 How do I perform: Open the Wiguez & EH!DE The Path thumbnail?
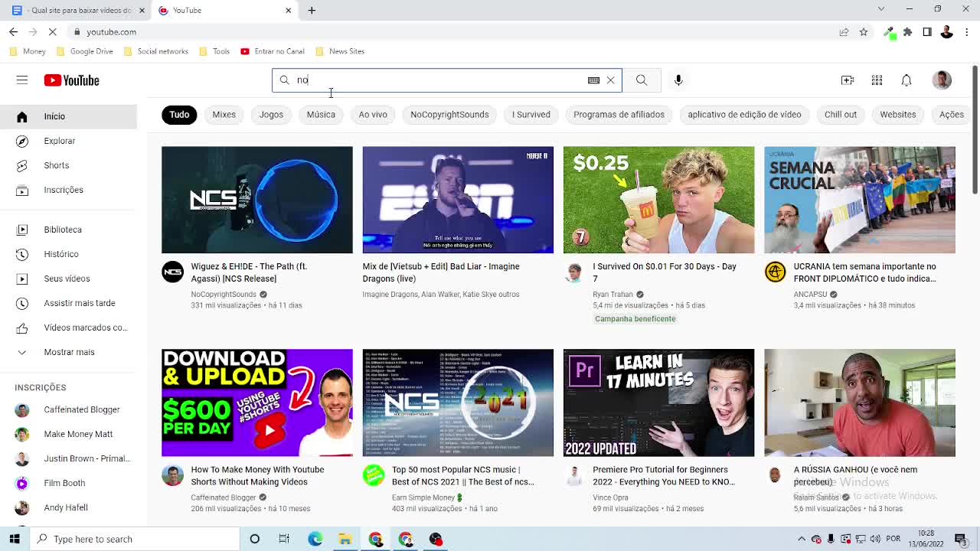pos(257,200)
